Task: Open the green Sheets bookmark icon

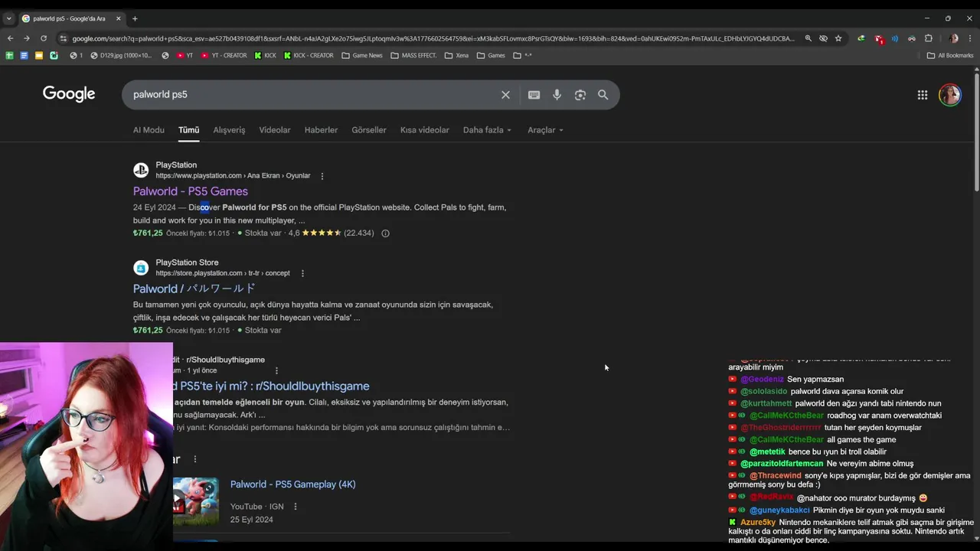Action: 9,55
